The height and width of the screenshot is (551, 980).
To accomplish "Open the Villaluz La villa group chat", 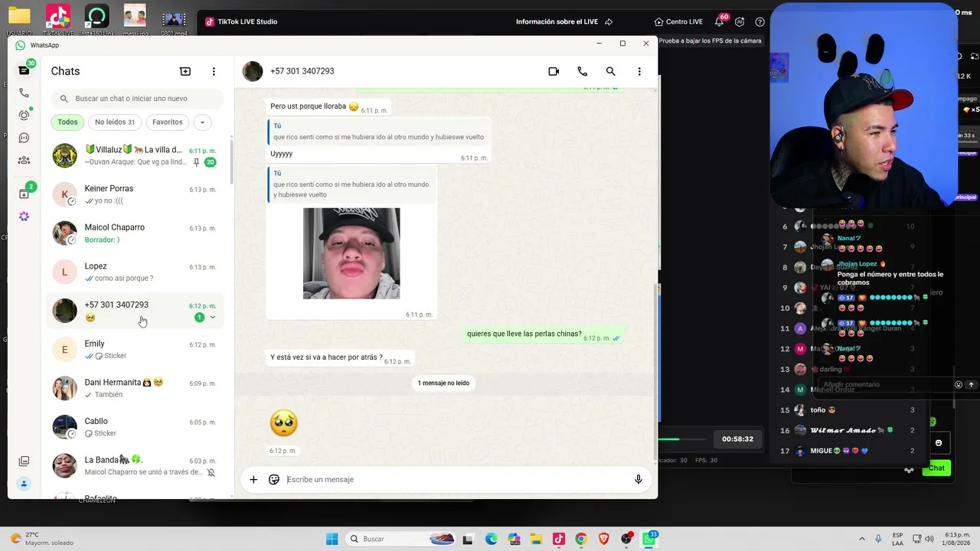I will pos(135,155).
